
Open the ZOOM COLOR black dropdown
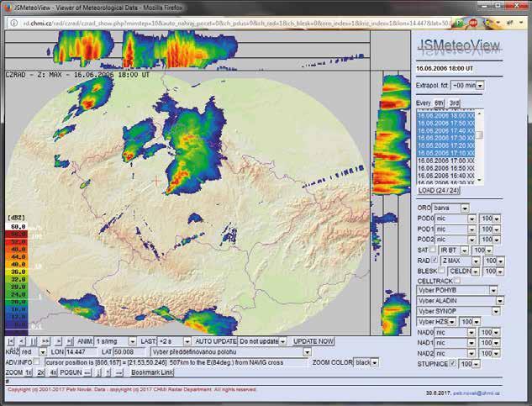coord(366,362)
